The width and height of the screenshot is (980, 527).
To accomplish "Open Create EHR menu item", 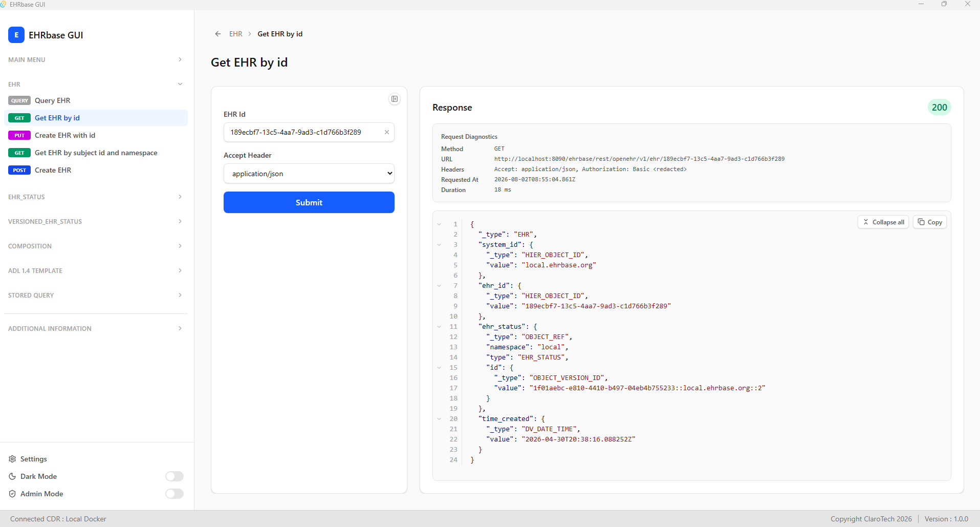I will [96, 170].
